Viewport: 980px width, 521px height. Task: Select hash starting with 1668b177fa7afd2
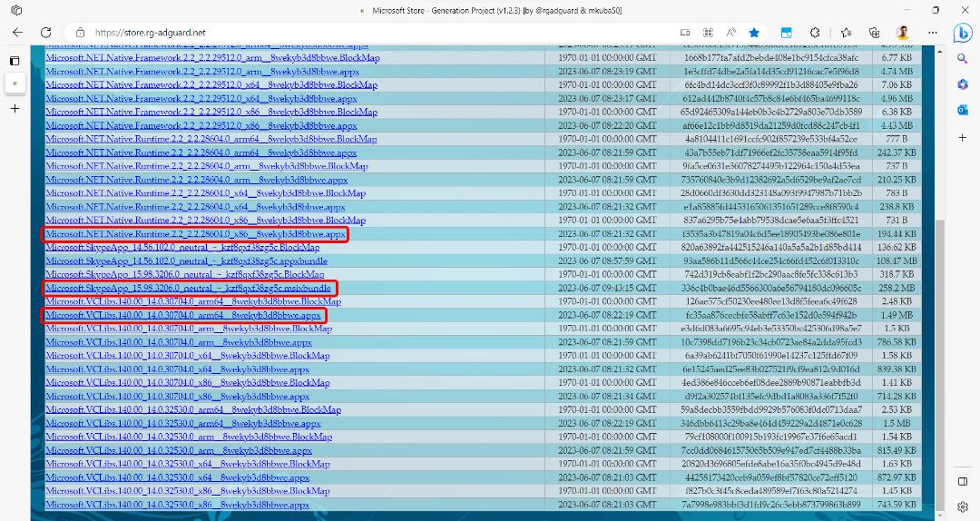(x=771, y=58)
